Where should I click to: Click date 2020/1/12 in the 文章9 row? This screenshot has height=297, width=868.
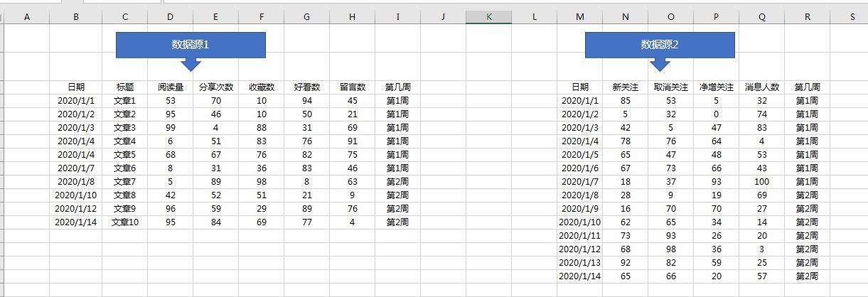click(76, 209)
